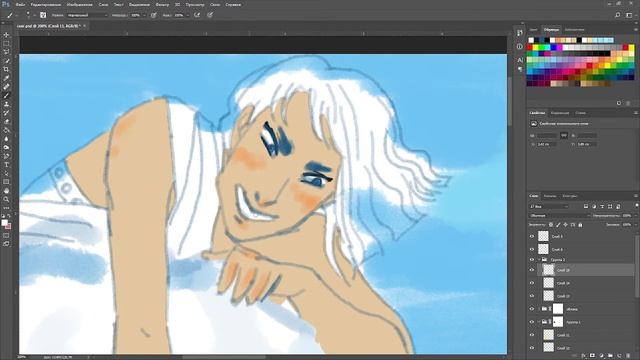
Task: Toggle airbrush mode in options bar
Action: tap(197, 15)
